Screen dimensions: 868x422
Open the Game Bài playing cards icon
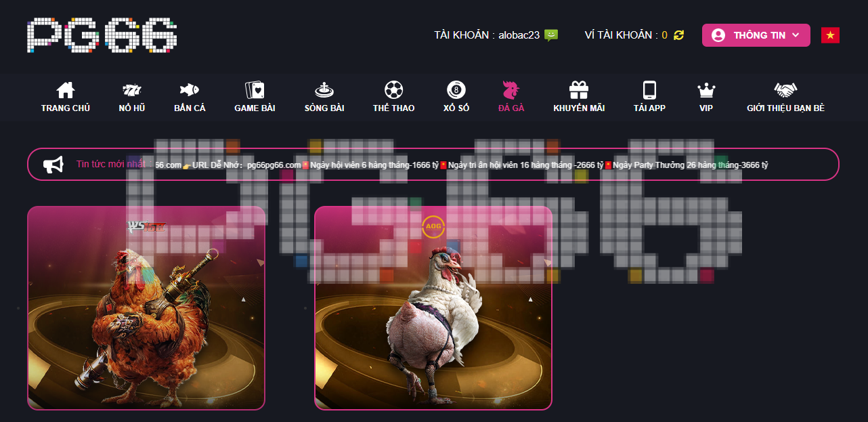point(254,90)
